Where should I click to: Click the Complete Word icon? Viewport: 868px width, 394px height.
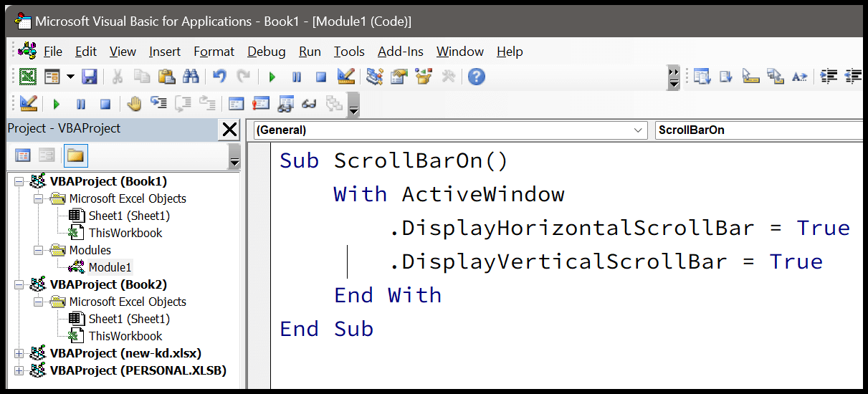[800, 77]
